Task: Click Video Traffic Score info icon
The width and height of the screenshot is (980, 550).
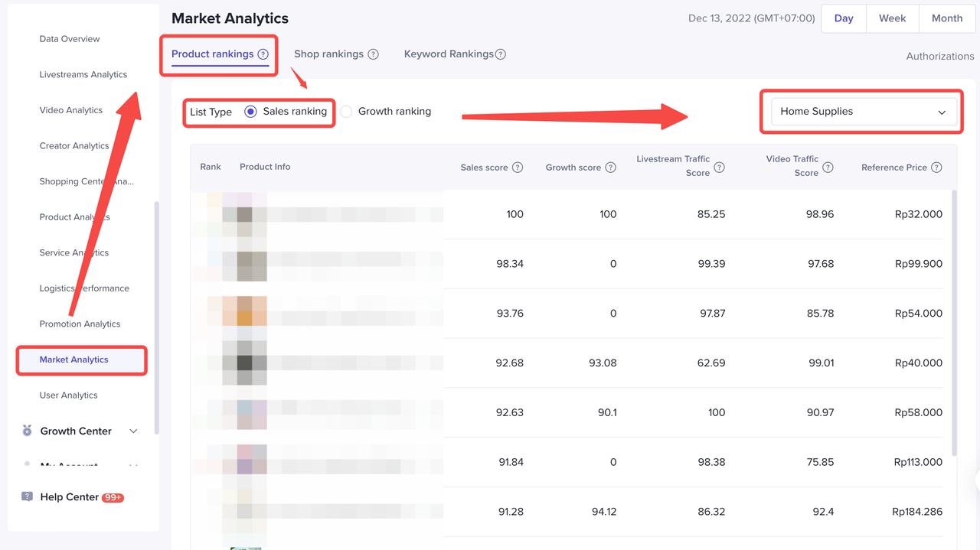Action: 828,168
